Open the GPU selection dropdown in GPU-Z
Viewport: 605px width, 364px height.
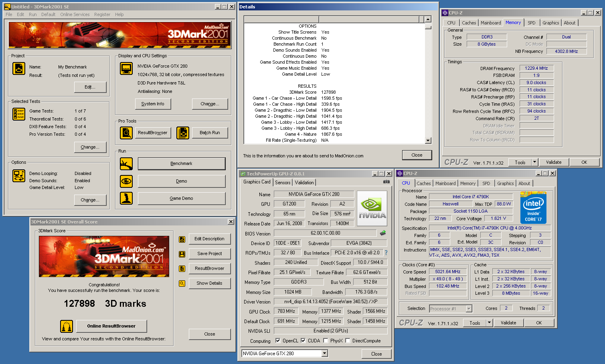point(325,354)
